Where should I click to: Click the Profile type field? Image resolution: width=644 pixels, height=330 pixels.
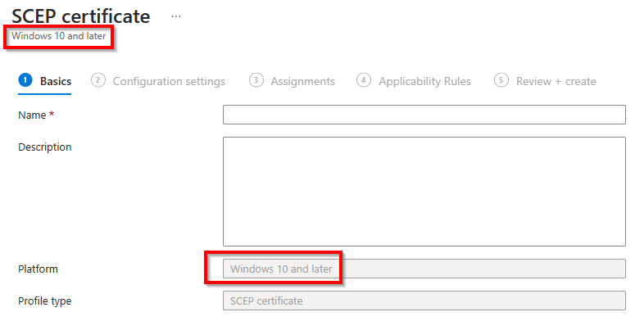(x=424, y=301)
